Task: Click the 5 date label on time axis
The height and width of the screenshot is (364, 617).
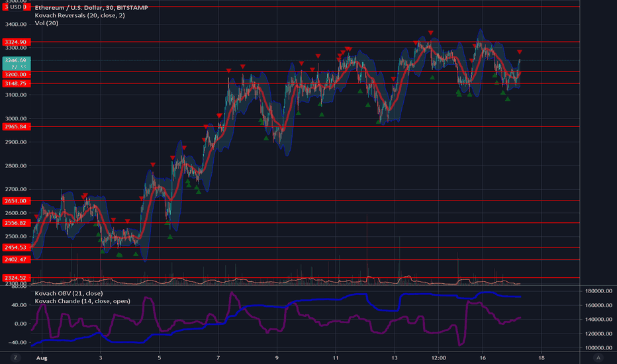Action: [x=160, y=357]
